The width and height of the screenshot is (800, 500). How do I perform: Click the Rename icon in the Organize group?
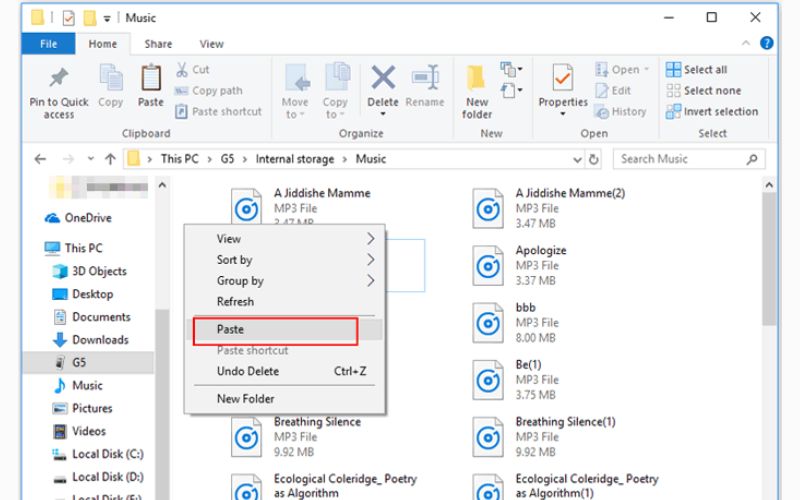coord(425,80)
